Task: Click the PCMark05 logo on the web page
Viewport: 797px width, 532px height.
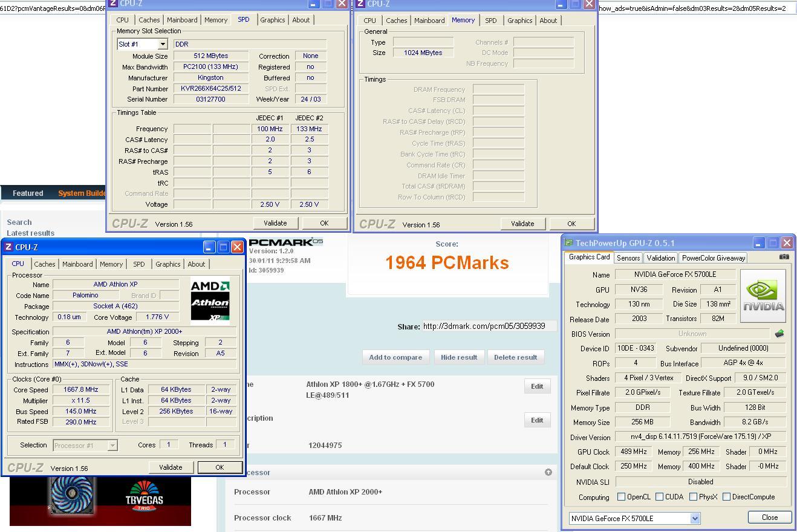Action: tap(285, 242)
